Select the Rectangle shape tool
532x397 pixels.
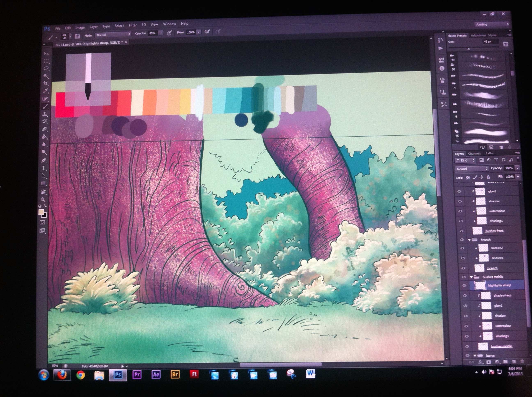click(43, 183)
